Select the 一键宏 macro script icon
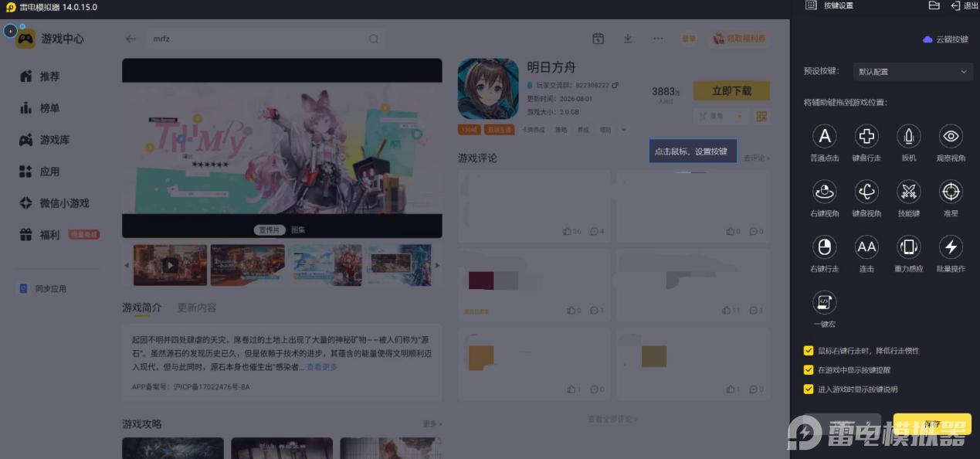980x459 pixels. coord(825,302)
